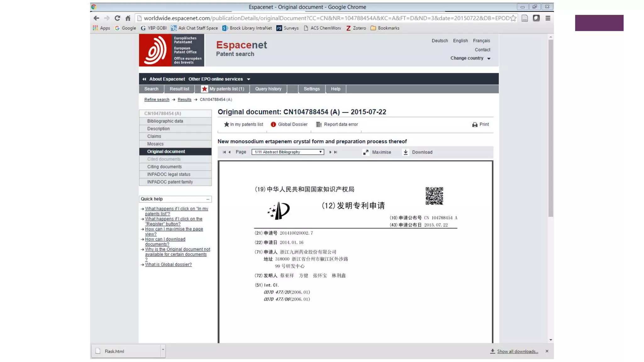Image resolution: width=644 pixels, height=362 pixels.
Task: Click the Report data error icon
Action: [x=319, y=124]
